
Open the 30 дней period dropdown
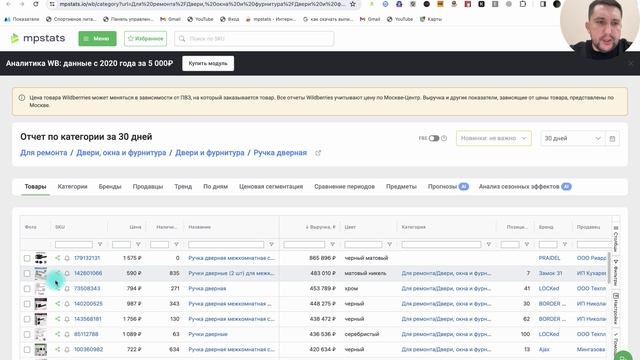coord(573,138)
